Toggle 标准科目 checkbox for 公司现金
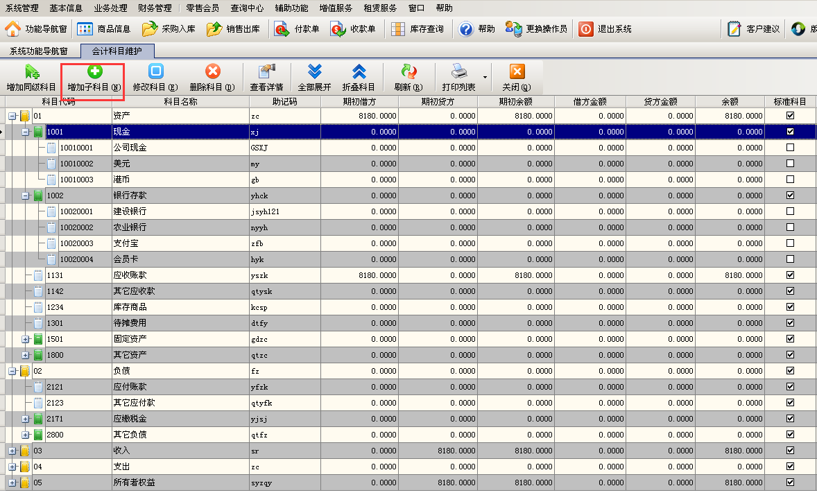The width and height of the screenshot is (817, 504). pyautogui.click(x=790, y=148)
